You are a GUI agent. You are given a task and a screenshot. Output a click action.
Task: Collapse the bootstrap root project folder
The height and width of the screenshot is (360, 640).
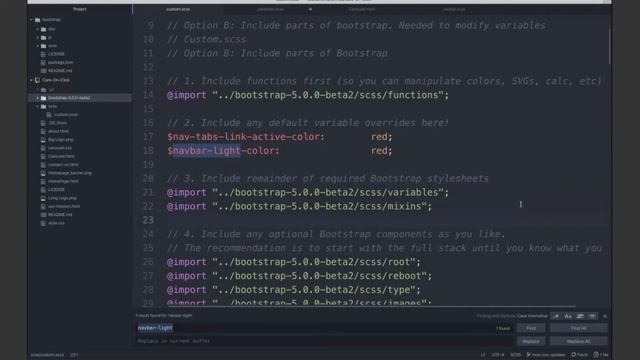[x=31, y=20]
